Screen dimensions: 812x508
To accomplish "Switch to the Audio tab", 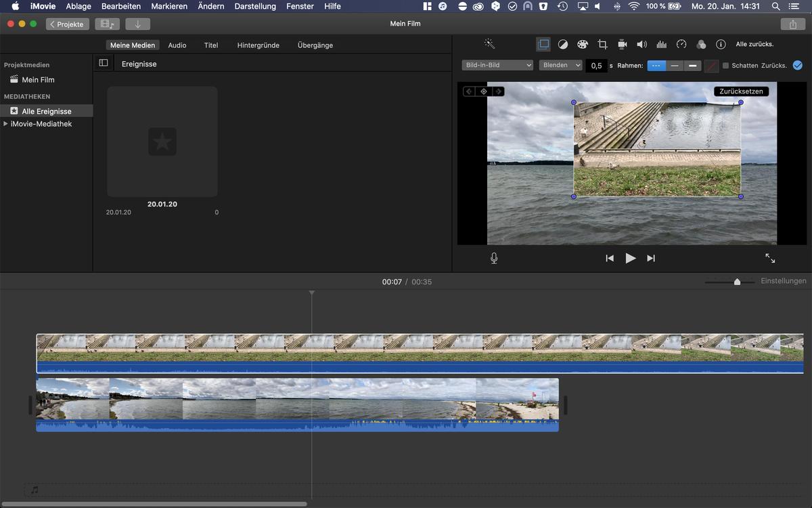I will pos(177,45).
